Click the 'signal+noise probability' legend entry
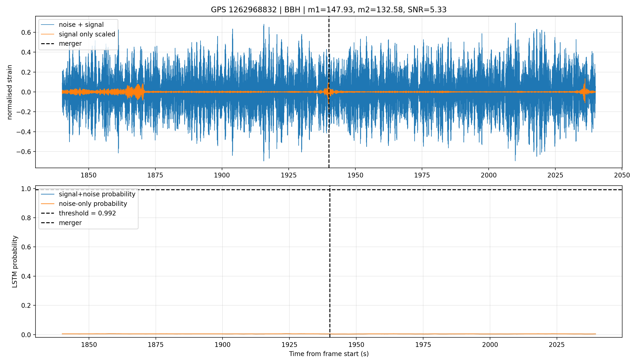Image resolution: width=637 pixels, height=364 pixels. pos(88,194)
